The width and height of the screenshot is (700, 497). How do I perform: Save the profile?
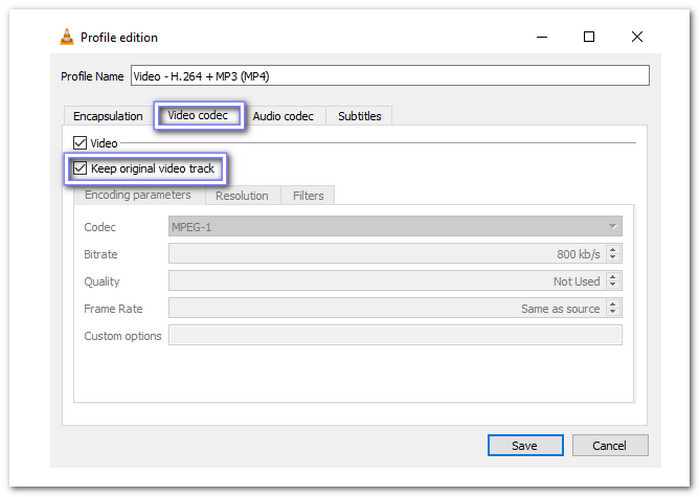525,445
